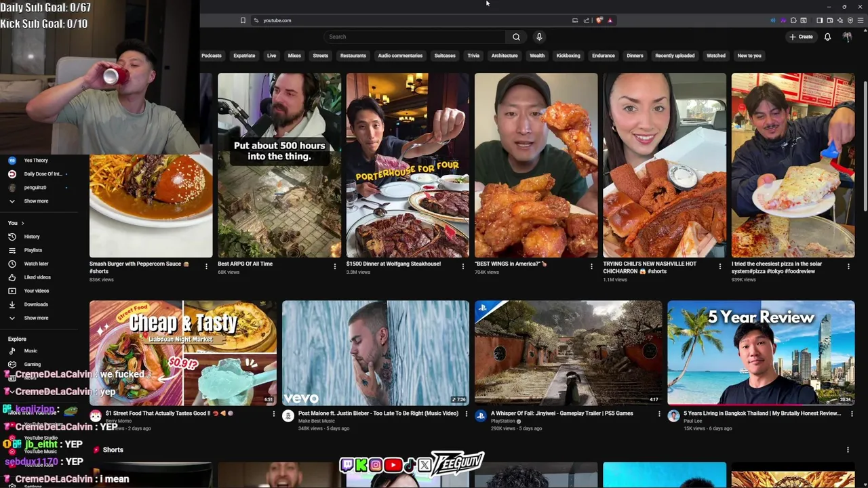Select the Restaurants filter chip

[353, 56]
